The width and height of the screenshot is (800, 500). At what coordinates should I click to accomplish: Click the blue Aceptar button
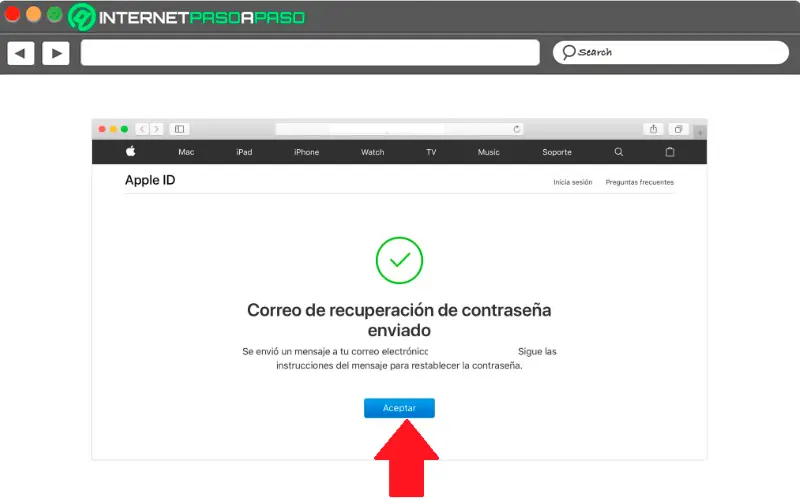pos(399,408)
